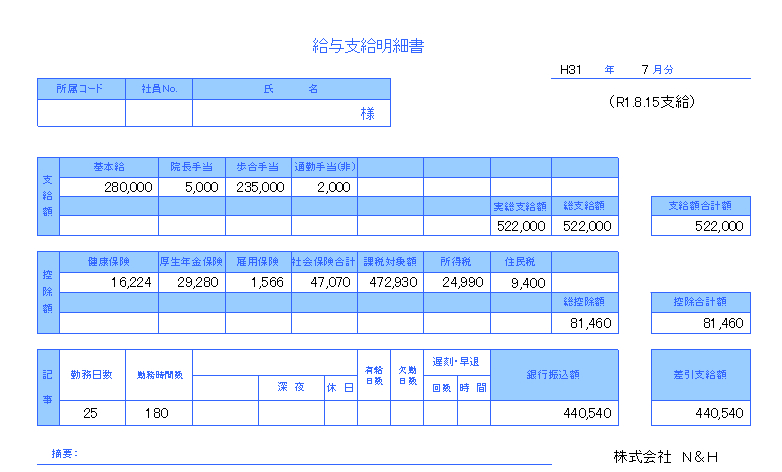Click the 5,000 allowance value
The width and height of the screenshot is (782, 472).
201,187
